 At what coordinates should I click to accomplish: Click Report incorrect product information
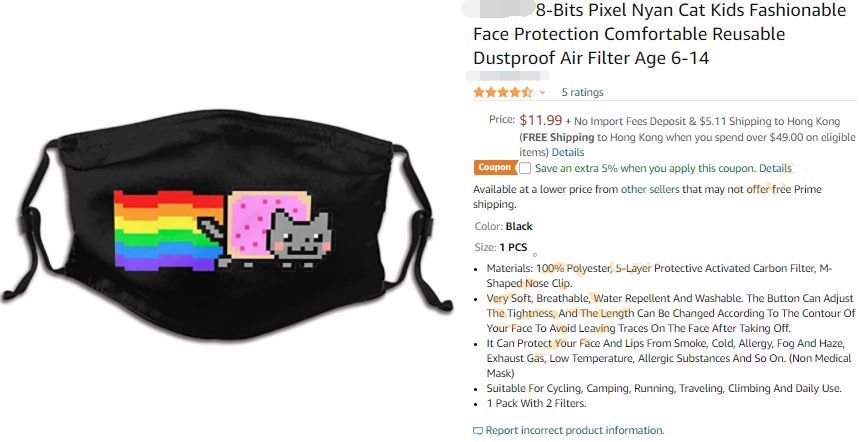coord(575,430)
